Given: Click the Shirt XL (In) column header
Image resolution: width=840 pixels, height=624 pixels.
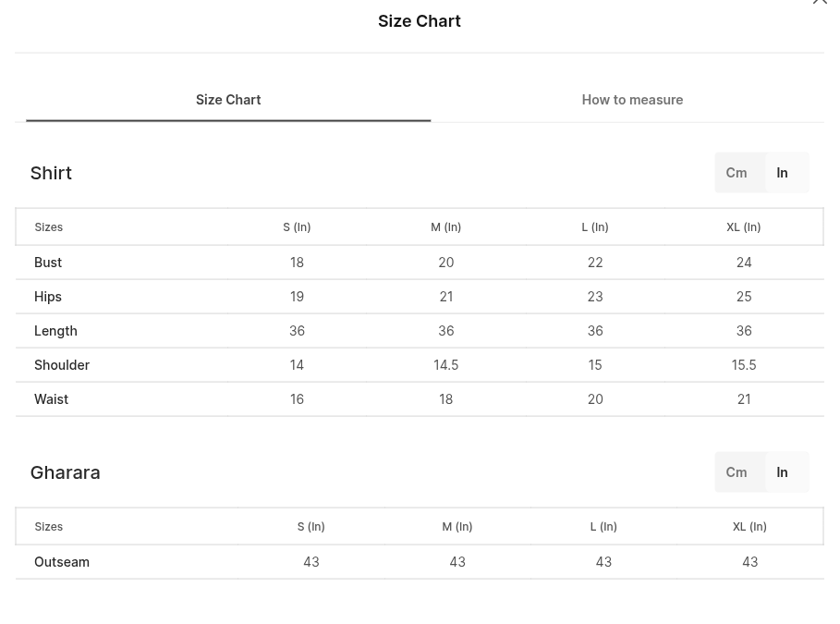Looking at the screenshot, I should (x=744, y=226).
